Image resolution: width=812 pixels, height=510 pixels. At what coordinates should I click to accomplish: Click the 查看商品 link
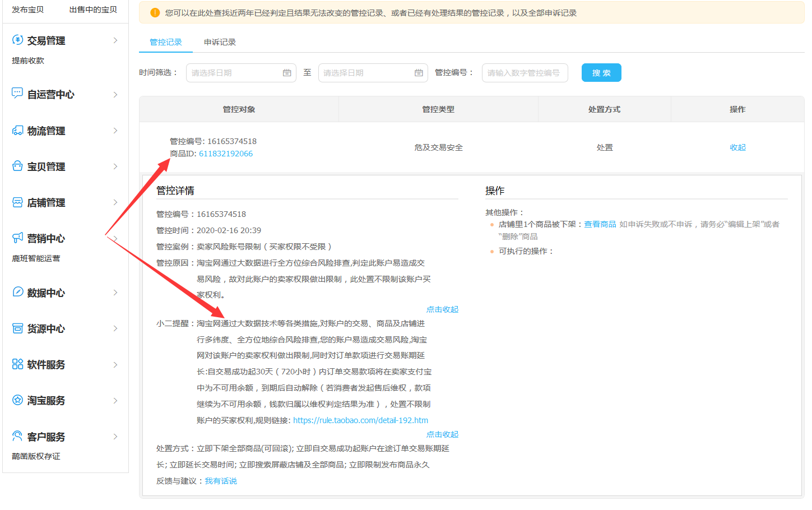click(x=600, y=224)
